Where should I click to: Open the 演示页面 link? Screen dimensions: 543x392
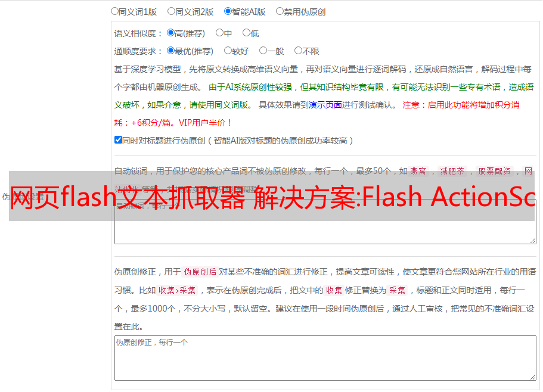pyautogui.click(x=325, y=105)
